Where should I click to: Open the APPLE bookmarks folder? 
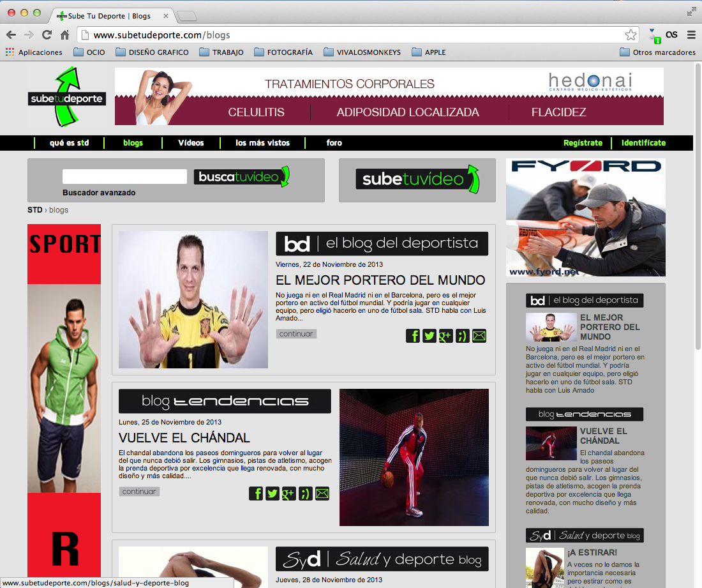click(428, 52)
